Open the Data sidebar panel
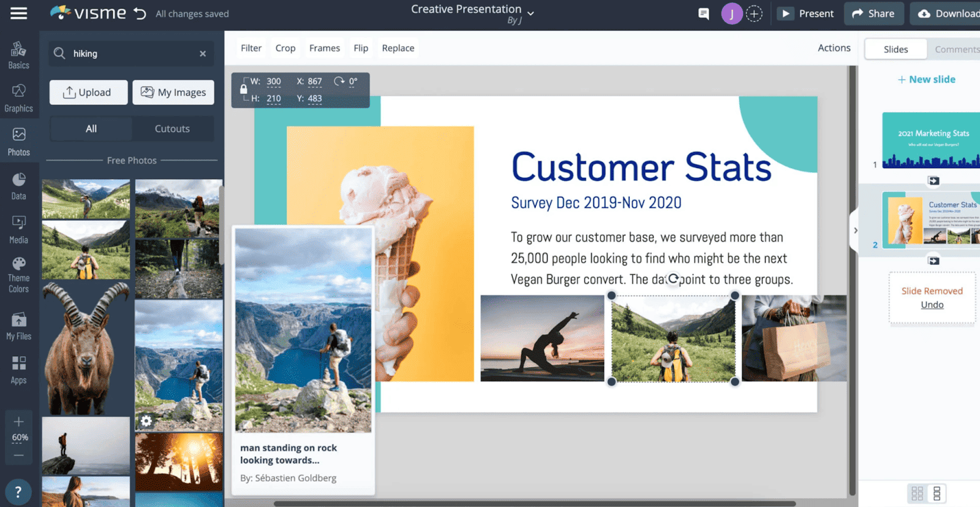Viewport: 980px width, 507px height. click(x=19, y=186)
